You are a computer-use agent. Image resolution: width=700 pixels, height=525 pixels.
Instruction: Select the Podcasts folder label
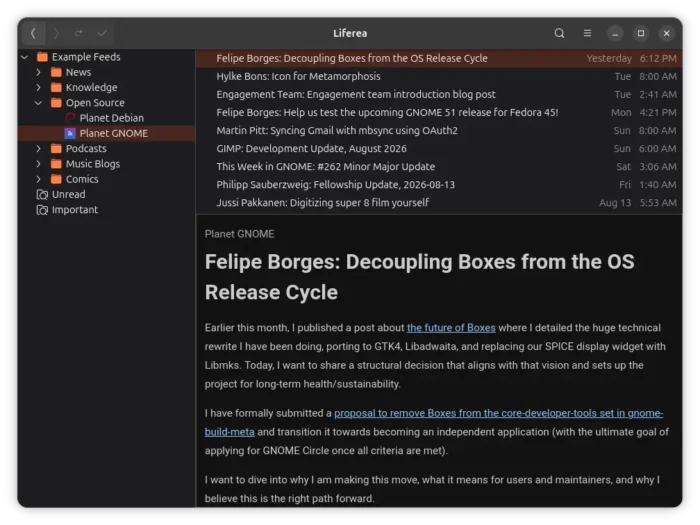[x=86, y=149]
